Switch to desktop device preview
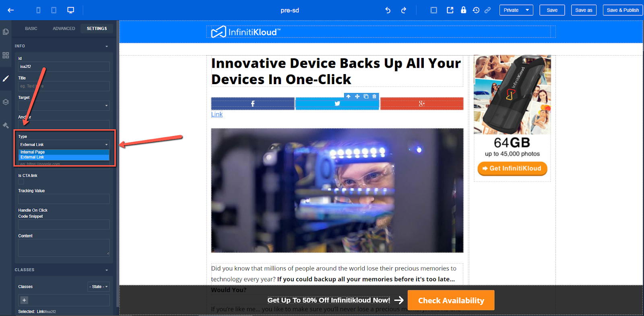The height and width of the screenshot is (316, 644). pyautogui.click(x=70, y=10)
